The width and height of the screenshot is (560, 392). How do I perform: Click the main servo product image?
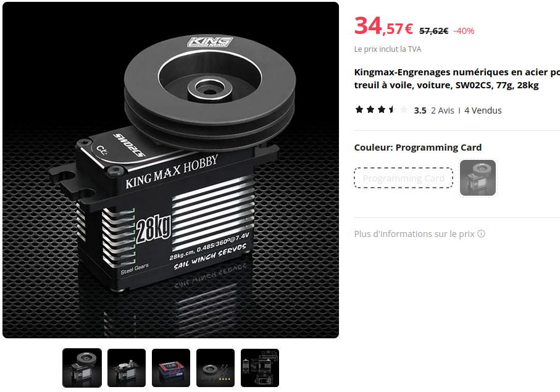coord(170,170)
